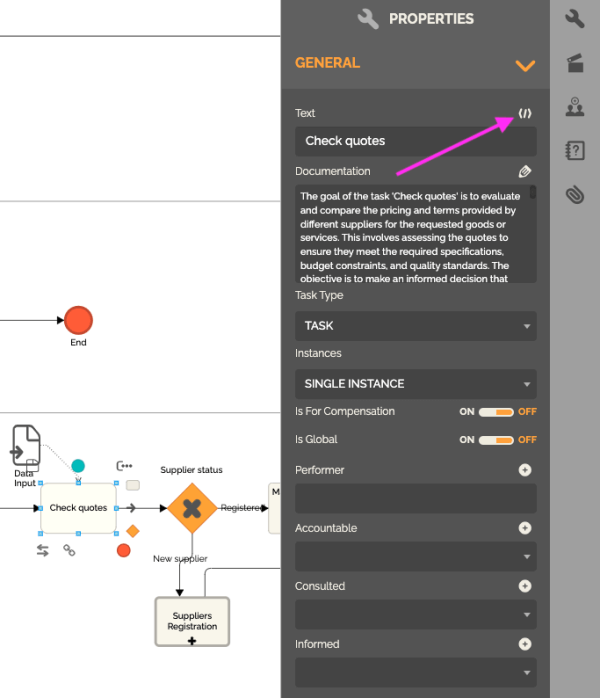Click the Text field containing Check quotes

pos(415,141)
